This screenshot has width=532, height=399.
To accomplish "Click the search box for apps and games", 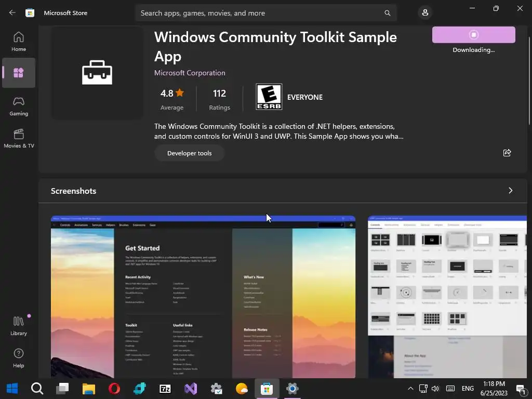I will coord(265,13).
